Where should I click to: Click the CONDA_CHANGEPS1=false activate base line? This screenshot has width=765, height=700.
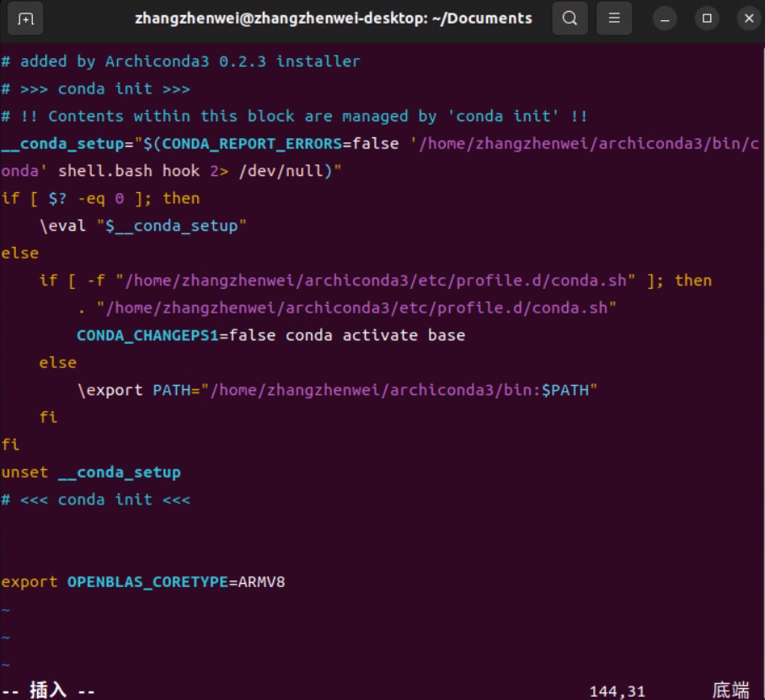270,334
